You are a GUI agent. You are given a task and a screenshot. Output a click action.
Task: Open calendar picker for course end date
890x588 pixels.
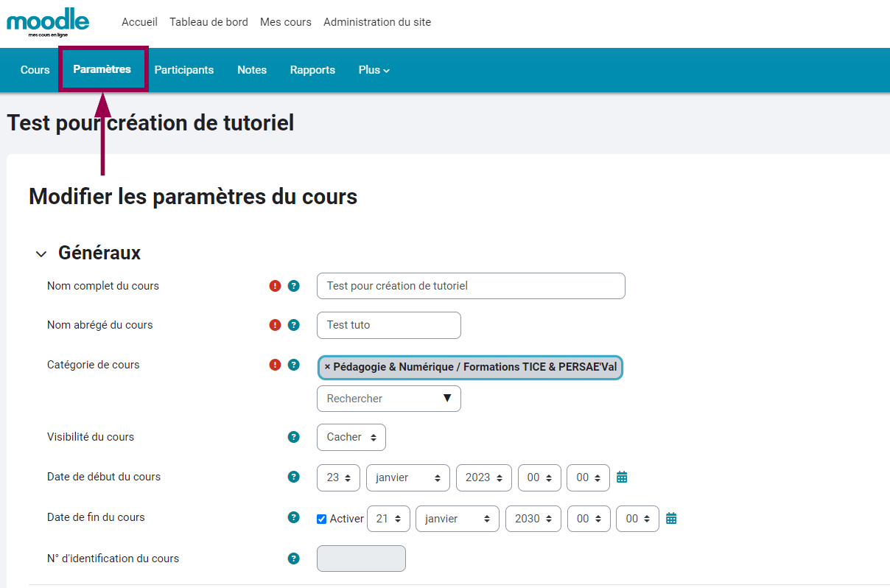coord(671,519)
